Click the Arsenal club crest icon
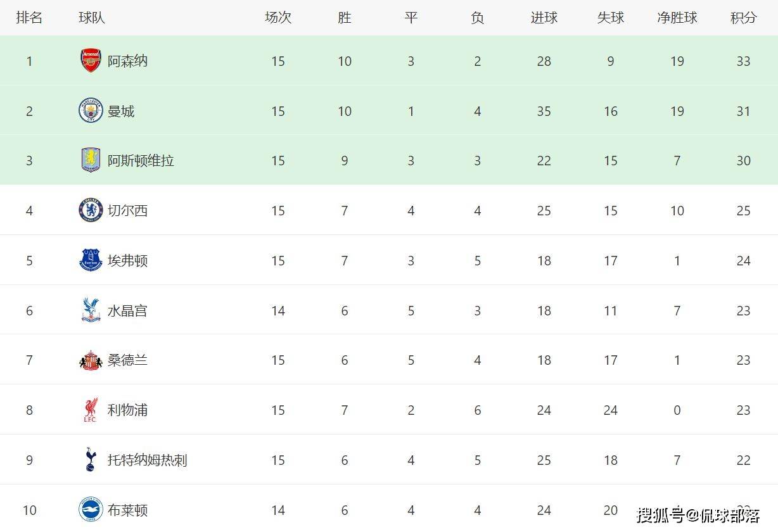The image size is (778, 532). point(91,61)
